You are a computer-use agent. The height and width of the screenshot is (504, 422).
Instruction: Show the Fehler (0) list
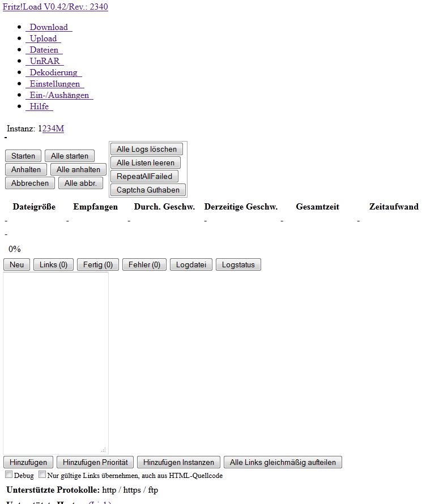click(144, 264)
